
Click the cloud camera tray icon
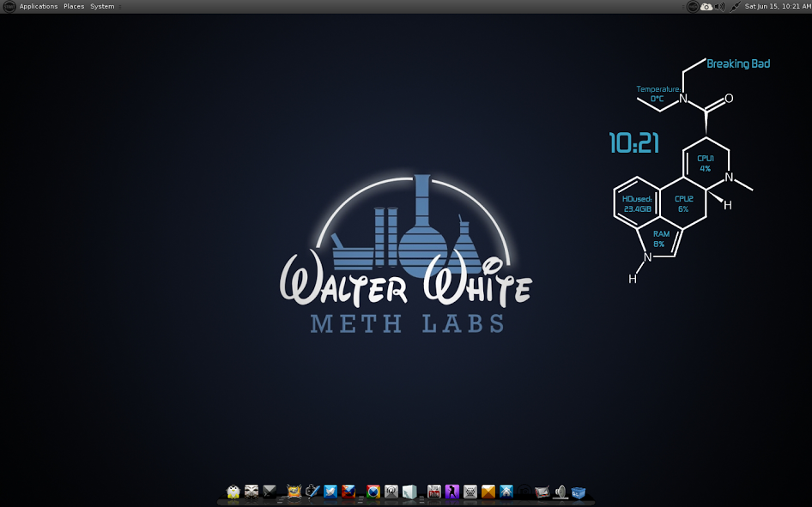(x=706, y=7)
